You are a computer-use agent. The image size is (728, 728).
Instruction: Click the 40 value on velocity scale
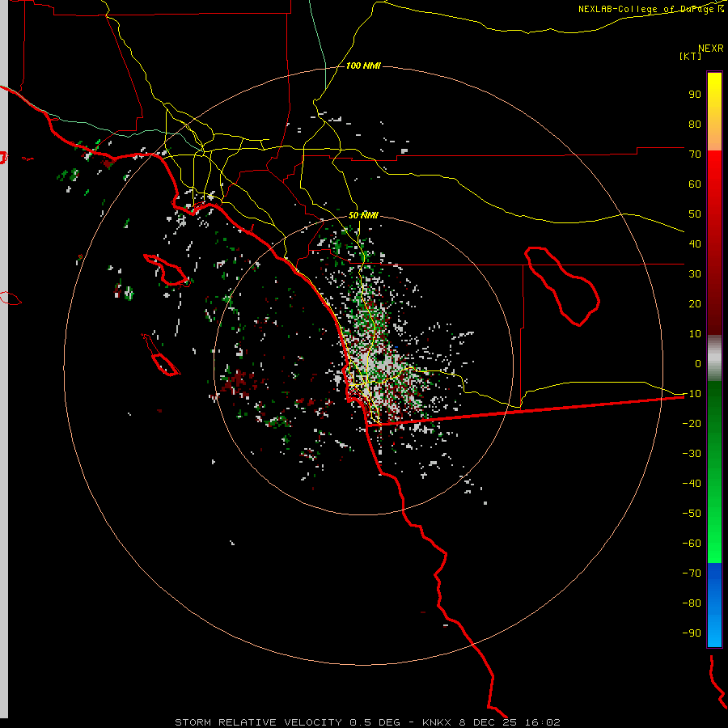click(695, 243)
